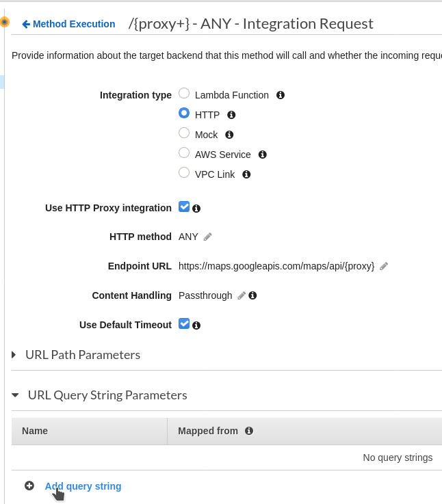The image size is (442, 504).
Task: Click the Add query string link
Action: tap(83, 486)
